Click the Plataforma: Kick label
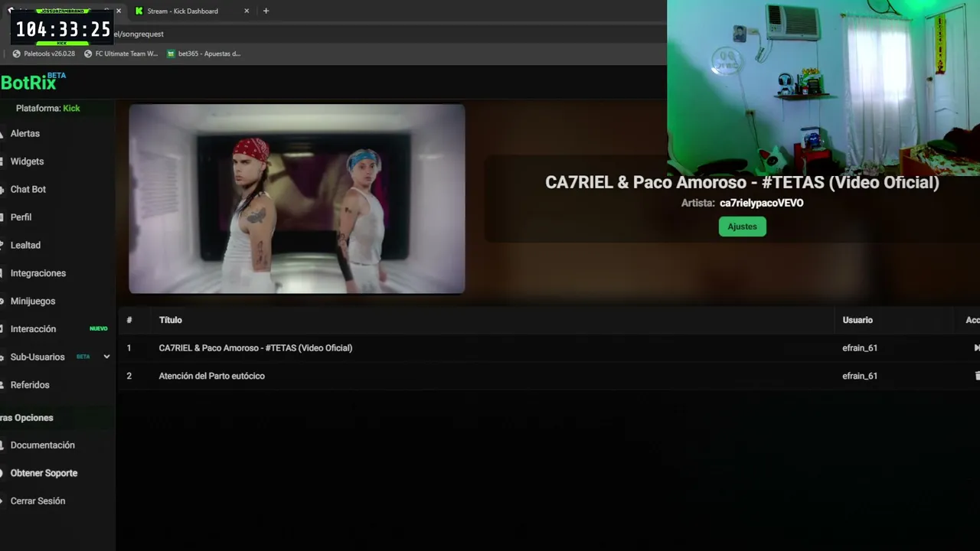 point(47,108)
